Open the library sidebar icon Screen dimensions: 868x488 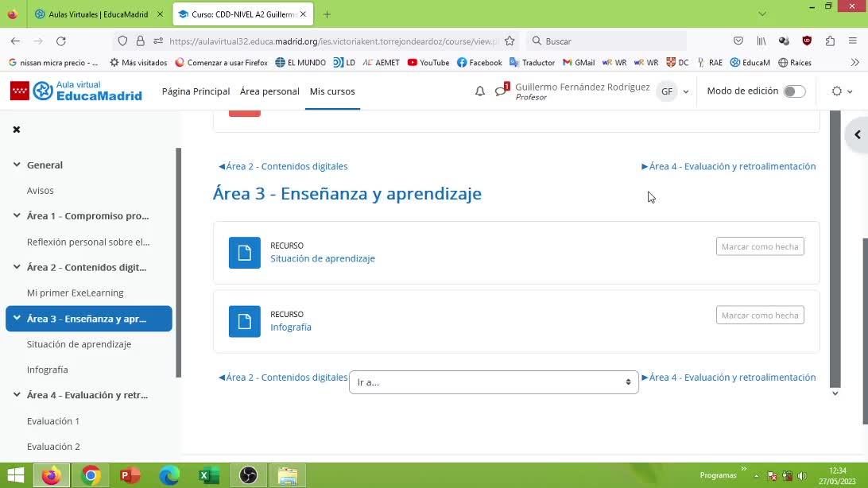(x=761, y=41)
